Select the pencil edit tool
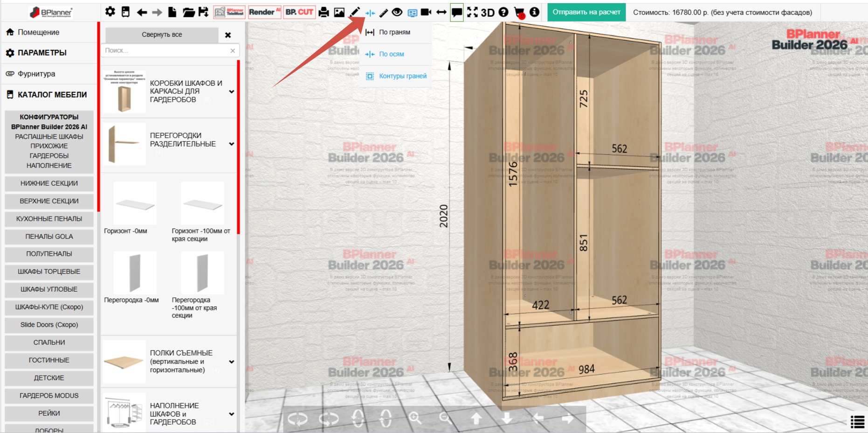This screenshot has width=868, height=433. pyautogui.click(x=355, y=12)
